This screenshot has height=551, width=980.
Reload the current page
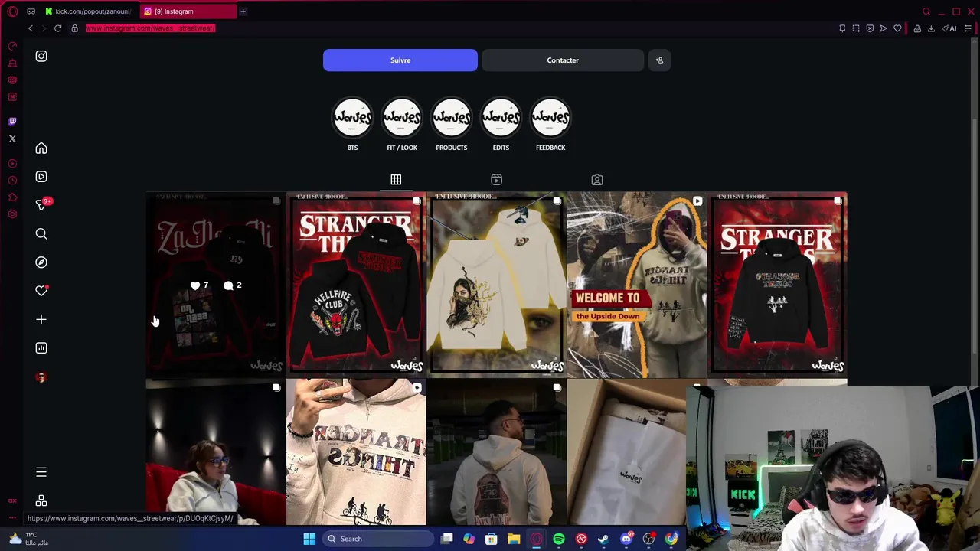click(x=57, y=28)
